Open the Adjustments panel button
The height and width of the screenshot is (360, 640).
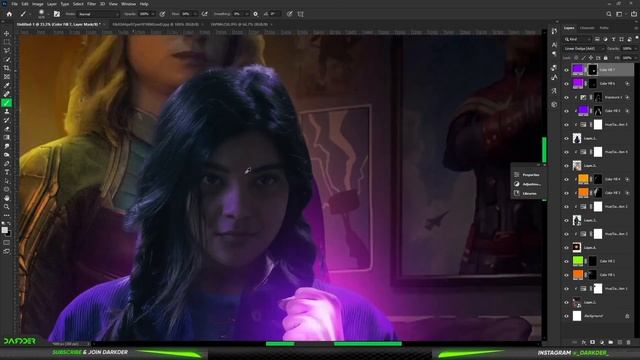pyautogui.click(x=527, y=184)
